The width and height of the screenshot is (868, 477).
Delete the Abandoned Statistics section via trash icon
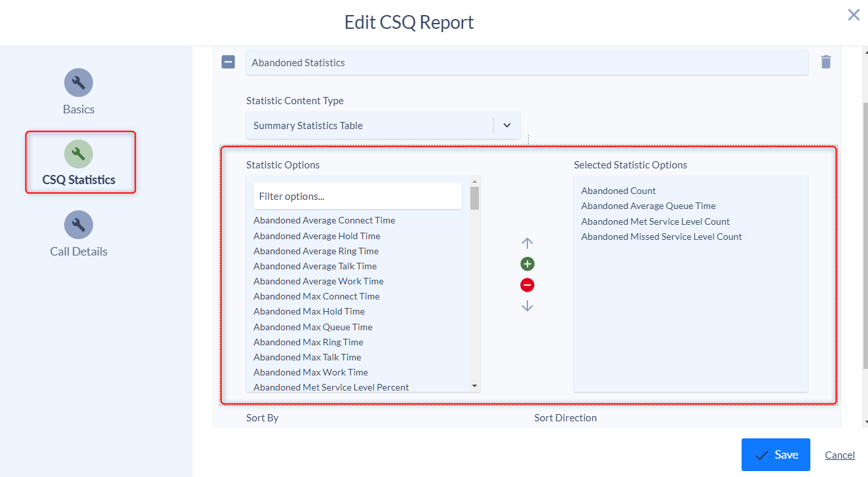pos(826,61)
